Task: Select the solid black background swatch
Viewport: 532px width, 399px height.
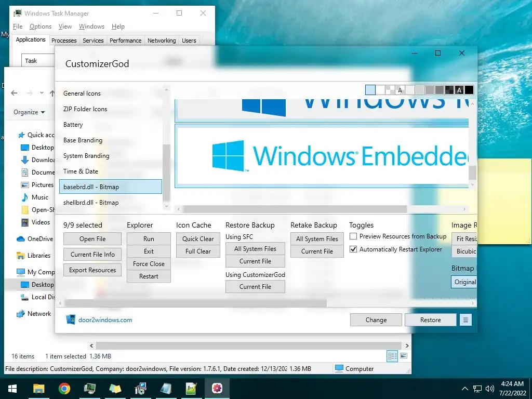Action: tap(469, 90)
